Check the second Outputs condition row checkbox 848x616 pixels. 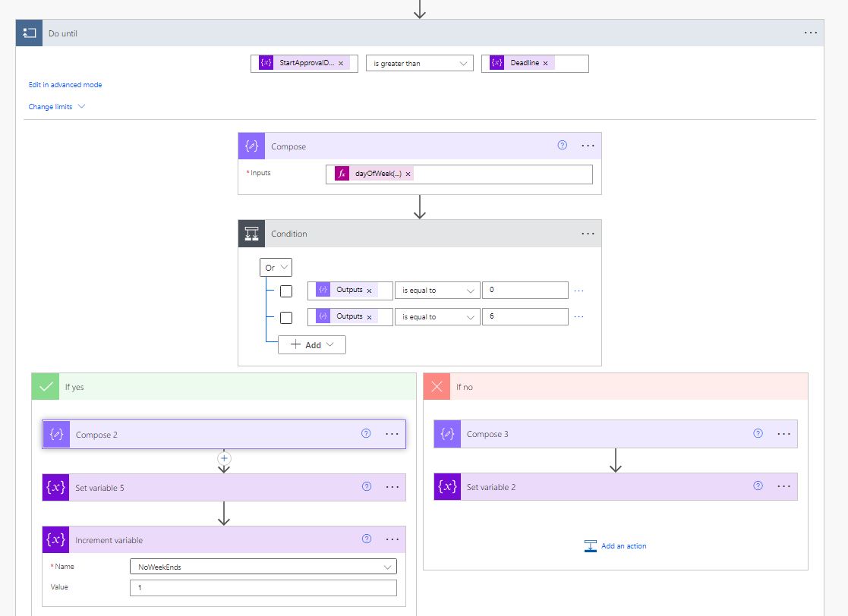[x=286, y=317]
